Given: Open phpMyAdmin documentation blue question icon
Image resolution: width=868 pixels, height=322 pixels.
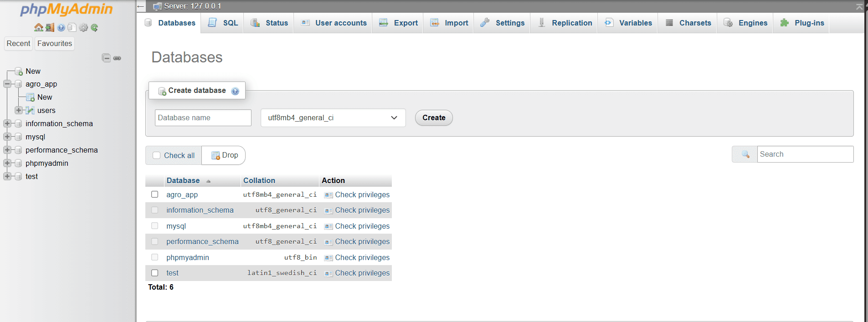Looking at the screenshot, I should pyautogui.click(x=61, y=27).
